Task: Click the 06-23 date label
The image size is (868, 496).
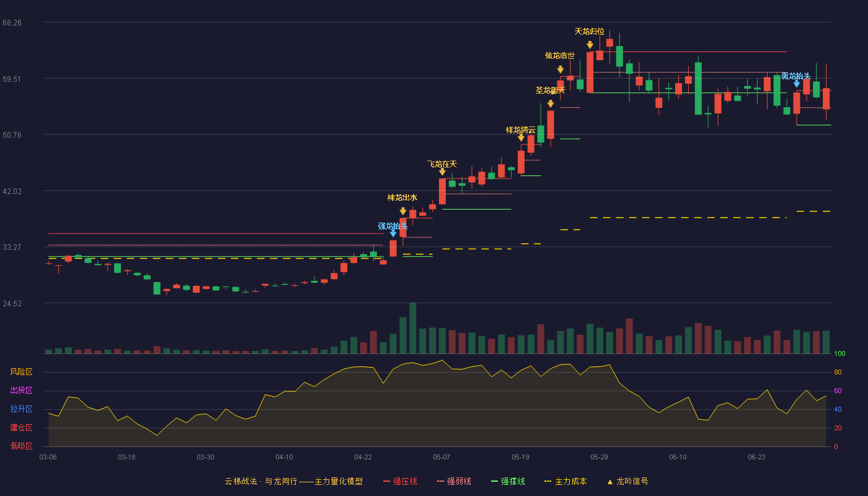Action: point(756,457)
